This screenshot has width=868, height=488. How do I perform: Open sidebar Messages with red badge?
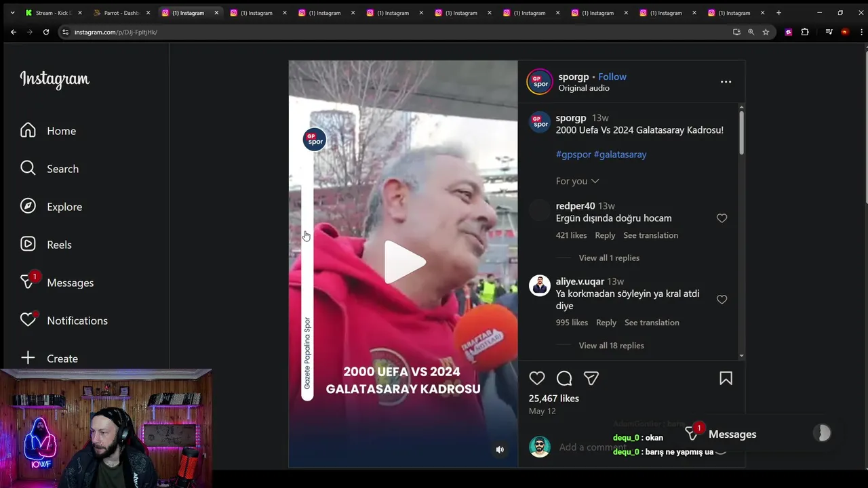(57, 282)
